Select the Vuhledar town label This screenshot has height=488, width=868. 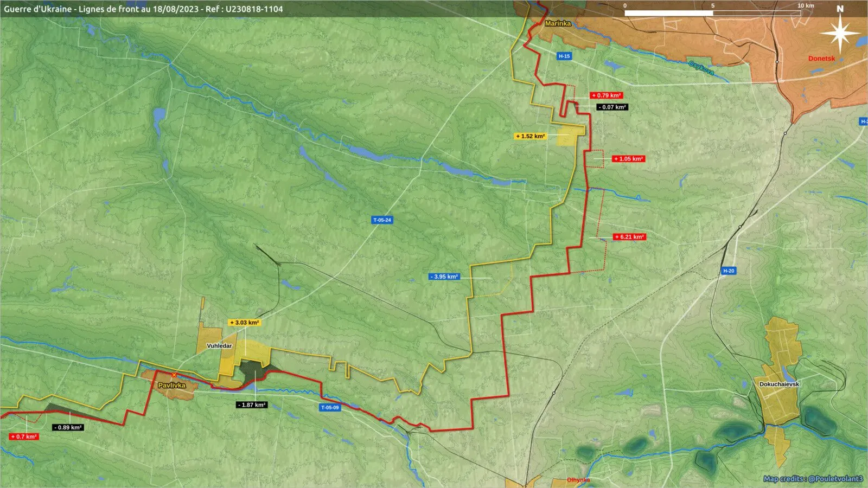coord(219,346)
